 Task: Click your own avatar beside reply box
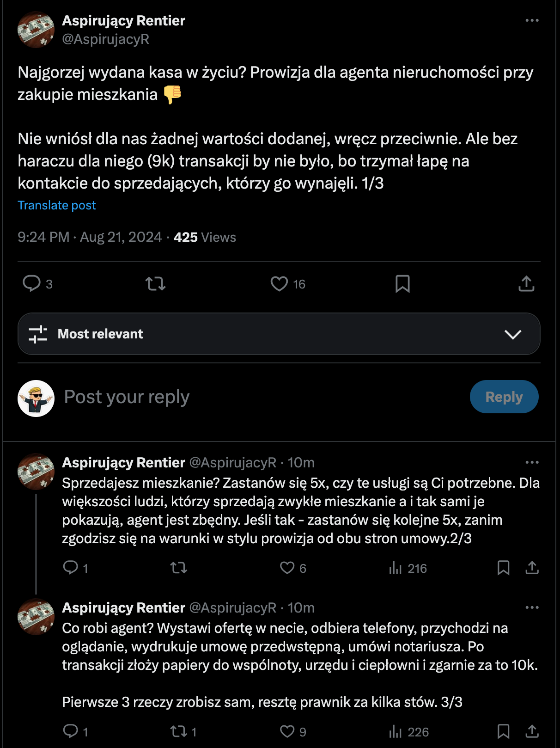click(36, 398)
